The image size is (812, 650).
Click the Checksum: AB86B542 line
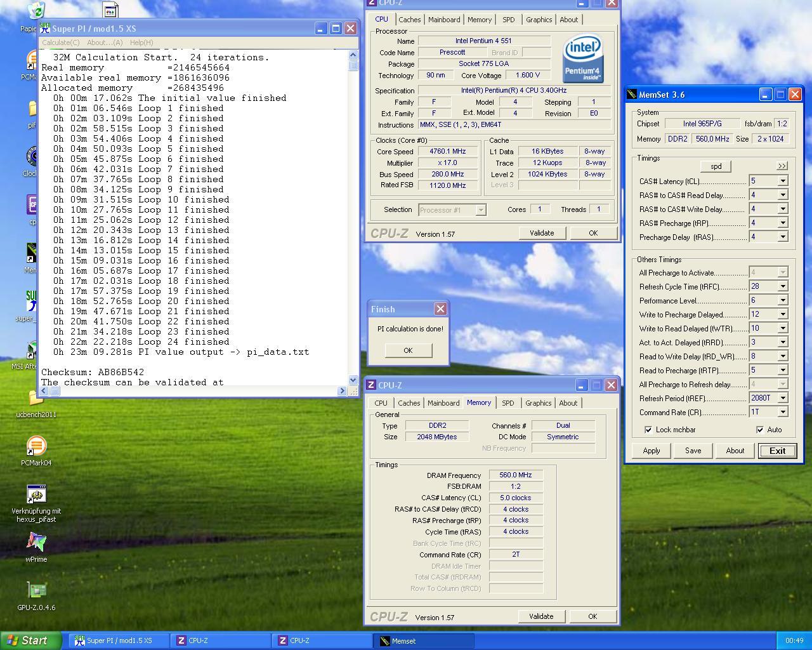[93, 372]
